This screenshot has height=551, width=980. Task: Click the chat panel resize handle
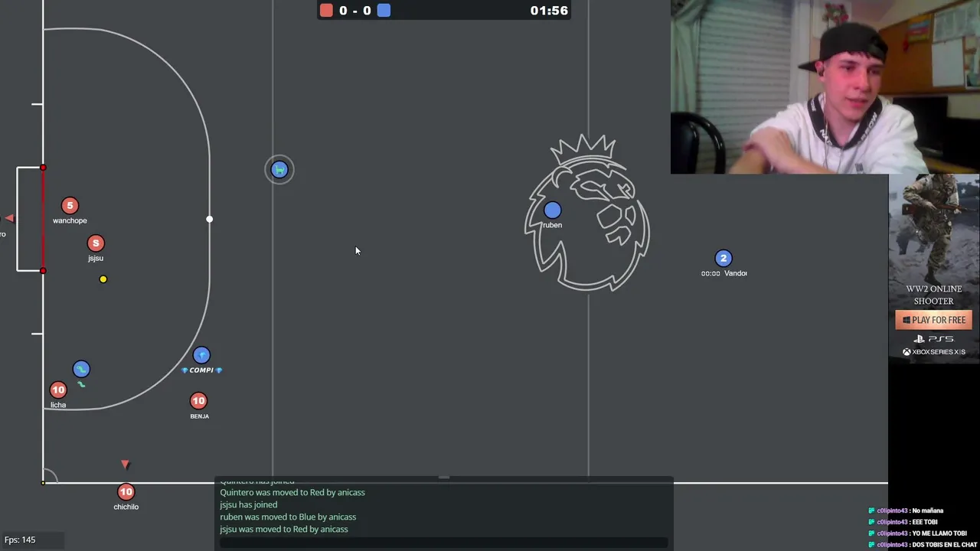tap(444, 478)
